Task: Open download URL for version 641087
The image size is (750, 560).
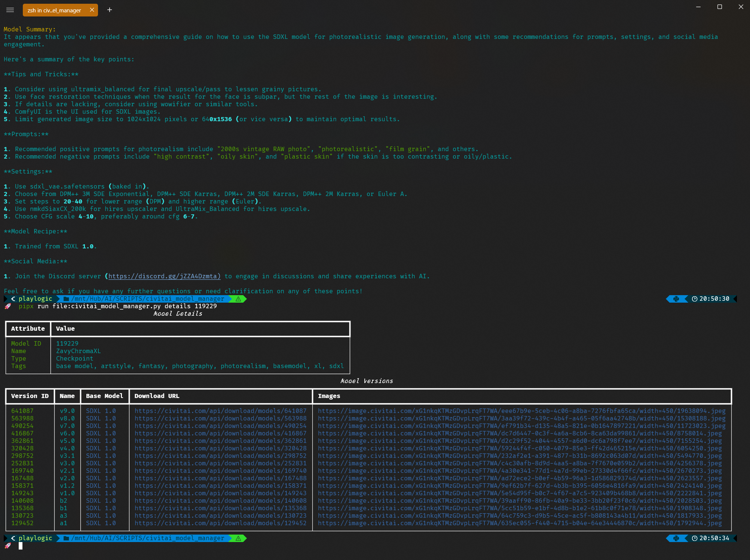Action: click(220, 411)
